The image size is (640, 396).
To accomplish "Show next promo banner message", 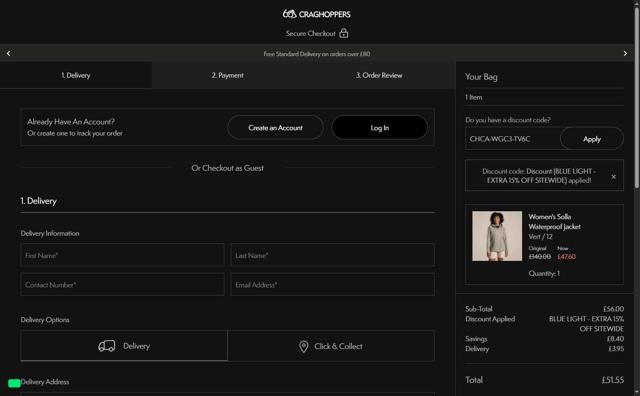I will coord(625,53).
